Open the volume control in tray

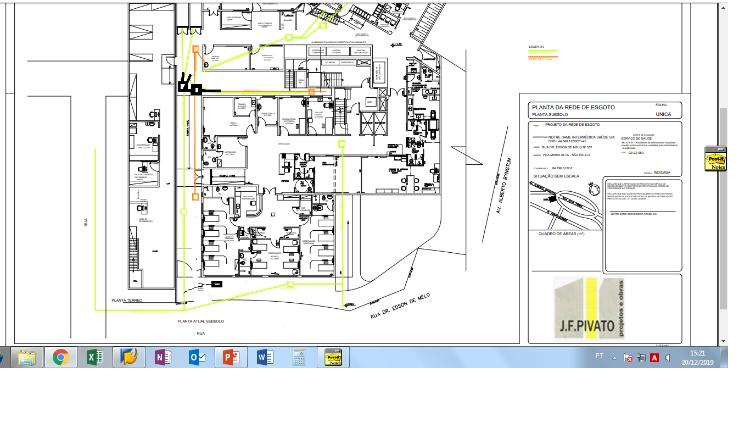tap(668, 357)
